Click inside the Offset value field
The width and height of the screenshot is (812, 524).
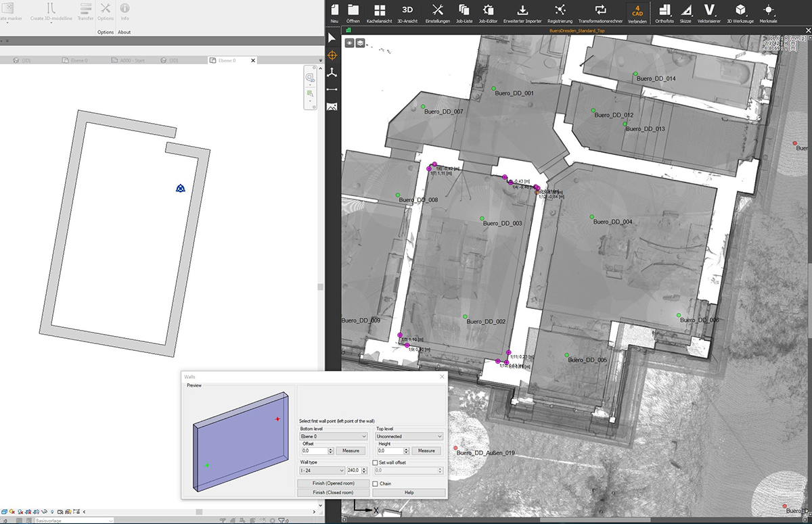coord(315,450)
